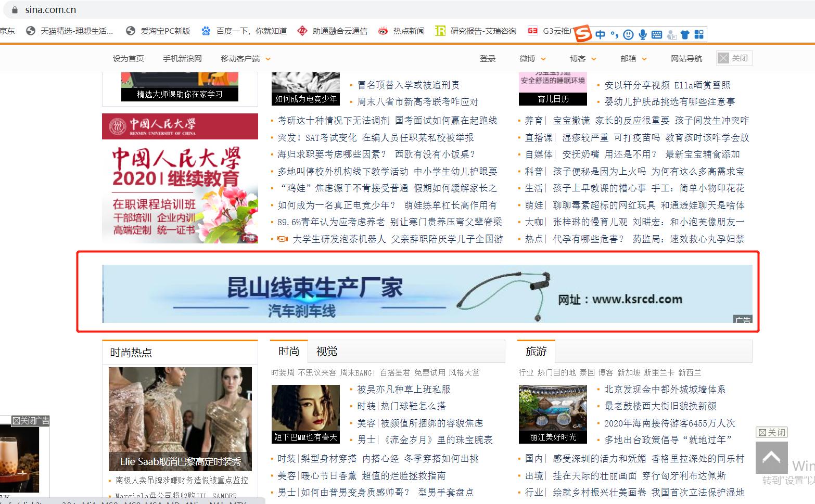The width and height of the screenshot is (815, 504).
Task: Switch to the 视觉 tab
Action: [326, 352]
